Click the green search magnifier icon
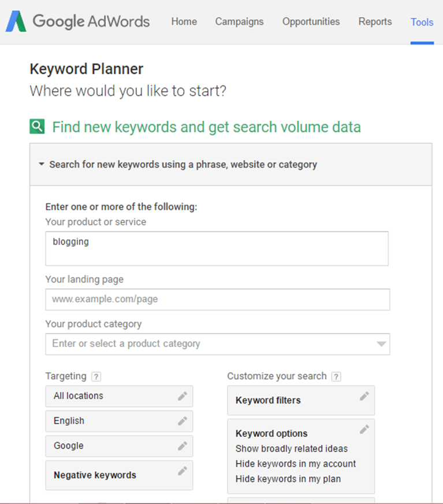Screen dimensions: 443x504 (37, 127)
